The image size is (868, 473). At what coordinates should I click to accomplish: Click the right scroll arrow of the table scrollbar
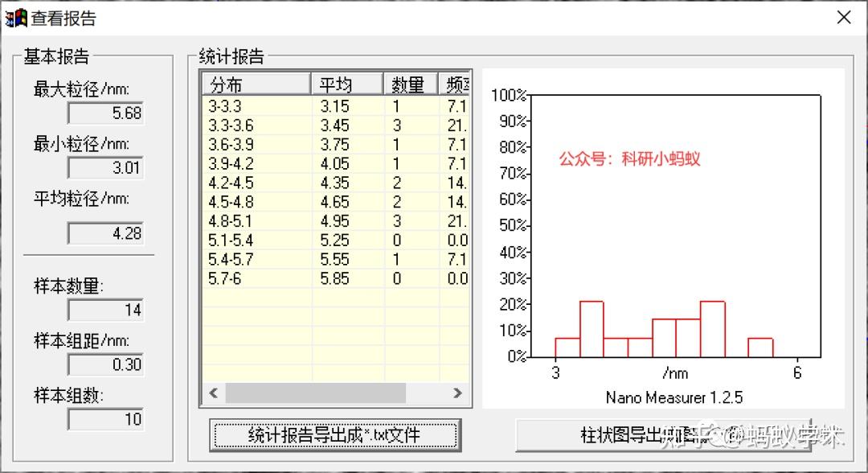458,393
